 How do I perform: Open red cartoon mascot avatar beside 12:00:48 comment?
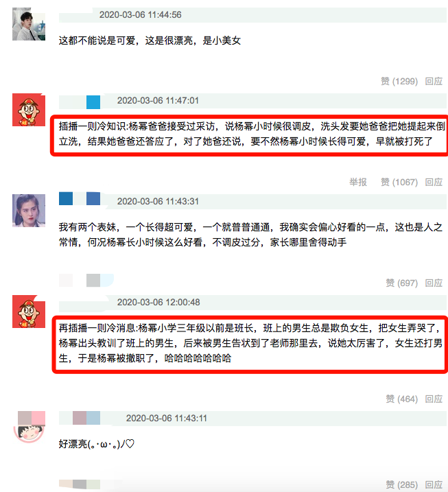pyautogui.click(x=29, y=312)
